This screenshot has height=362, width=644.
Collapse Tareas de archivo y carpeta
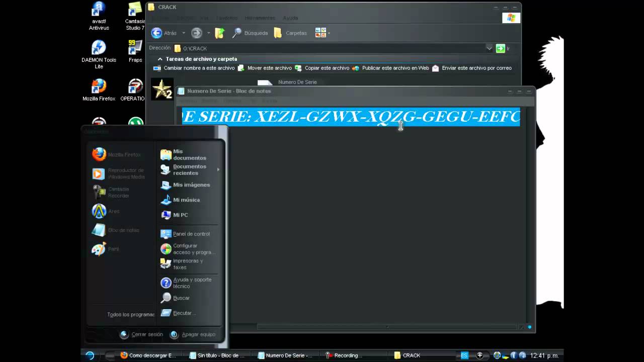point(160,59)
